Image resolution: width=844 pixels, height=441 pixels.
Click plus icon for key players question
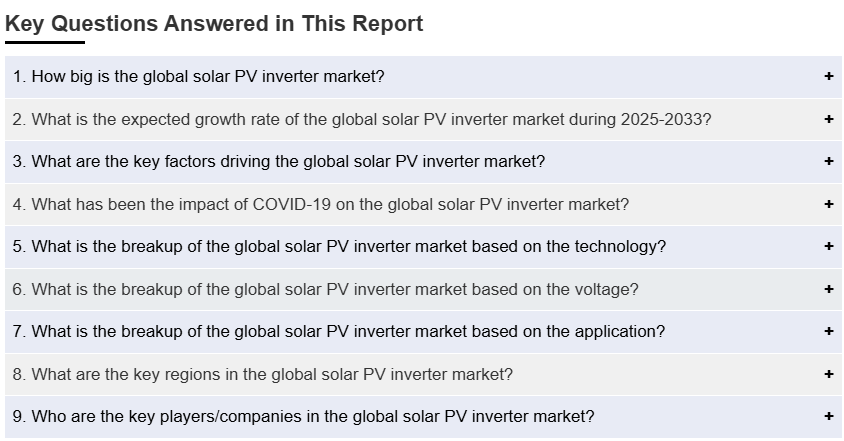[x=829, y=416]
